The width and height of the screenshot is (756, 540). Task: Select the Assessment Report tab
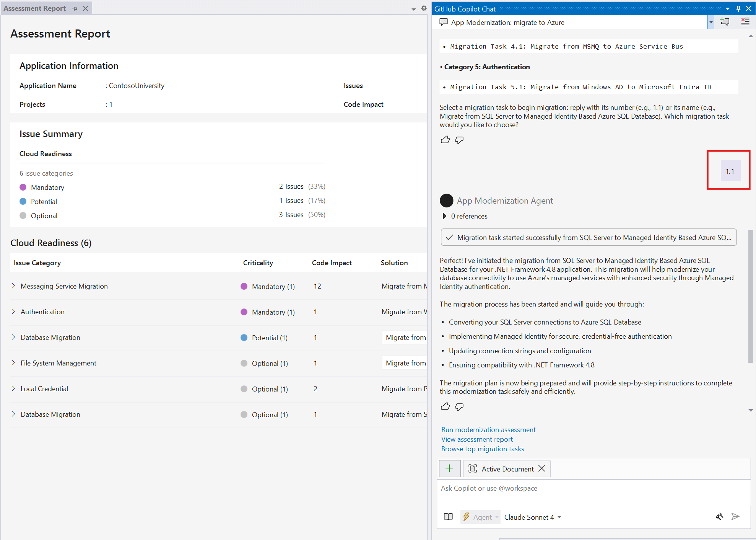click(34, 8)
